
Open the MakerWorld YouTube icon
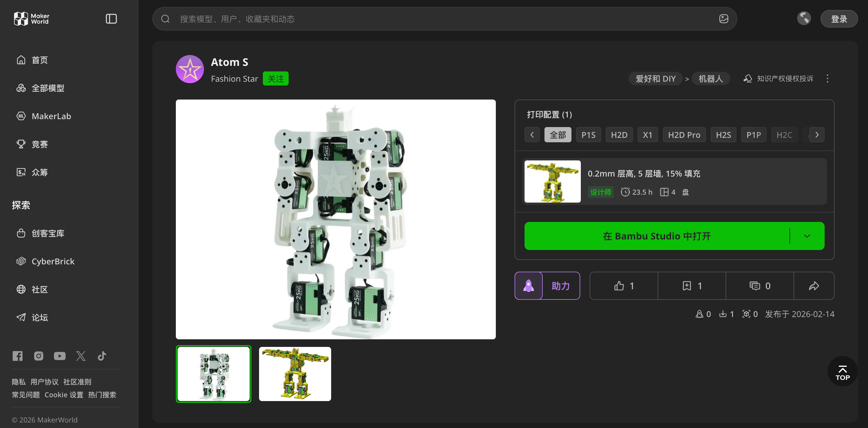[x=60, y=356]
